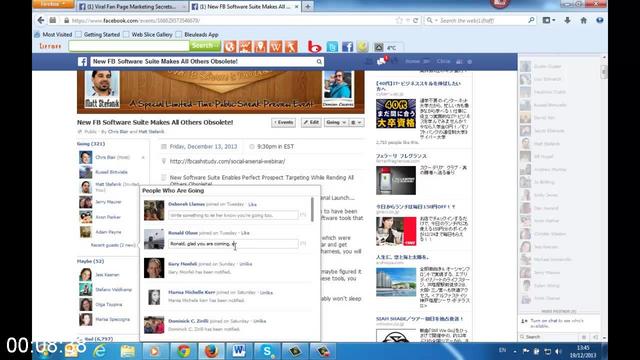Screen dimensions: 640x360
Task: Click the reload page icon in address bar
Action: click(x=416, y=20)
